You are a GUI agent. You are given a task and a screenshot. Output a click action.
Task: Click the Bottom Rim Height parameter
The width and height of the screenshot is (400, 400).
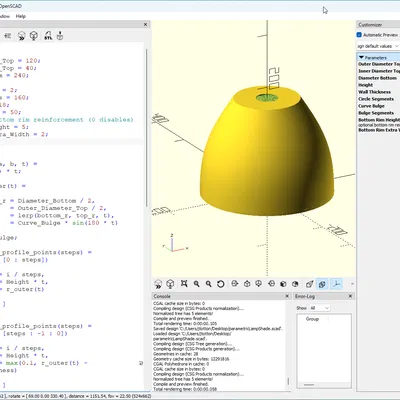pyautogui.click(x=379, y=120)
